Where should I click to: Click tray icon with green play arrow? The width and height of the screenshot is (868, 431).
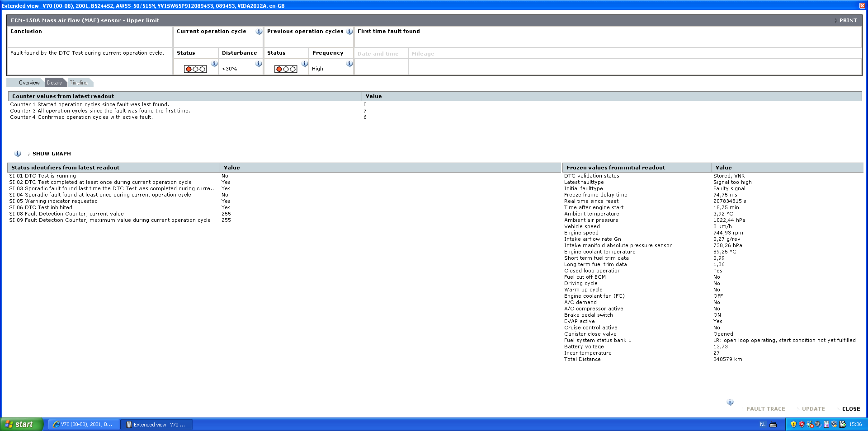pyautogui.click(x=843, y=424)
